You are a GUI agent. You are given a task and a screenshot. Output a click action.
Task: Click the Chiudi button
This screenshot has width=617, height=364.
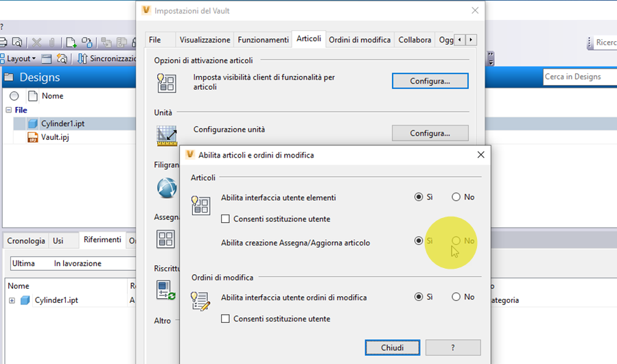click(x=393, y=348)
